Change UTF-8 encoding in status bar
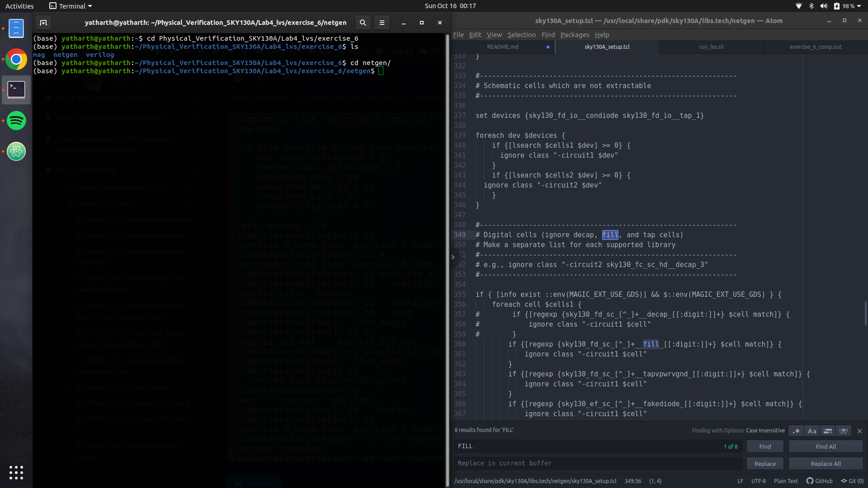Image resolution: width=868 pixels, height=488 pixels. point(759,481)
